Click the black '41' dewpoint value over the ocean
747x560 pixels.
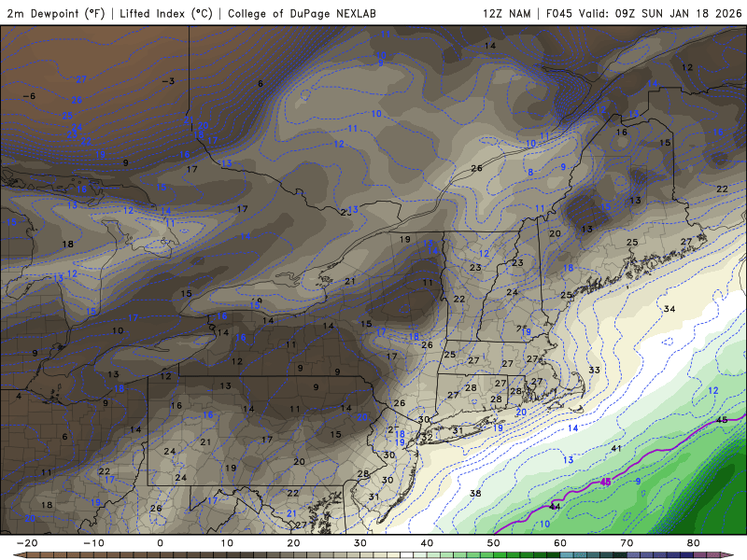616,449
